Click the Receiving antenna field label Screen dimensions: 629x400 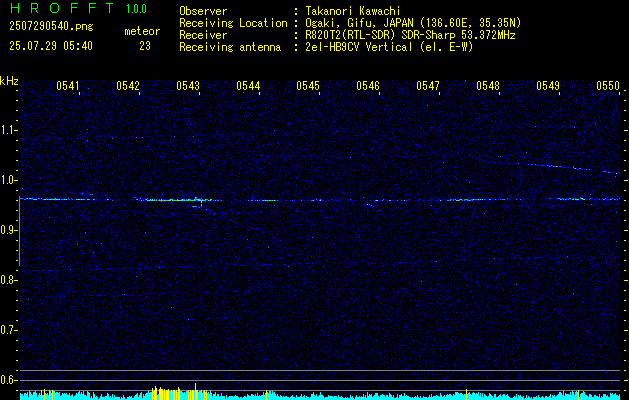click(230, 47)
